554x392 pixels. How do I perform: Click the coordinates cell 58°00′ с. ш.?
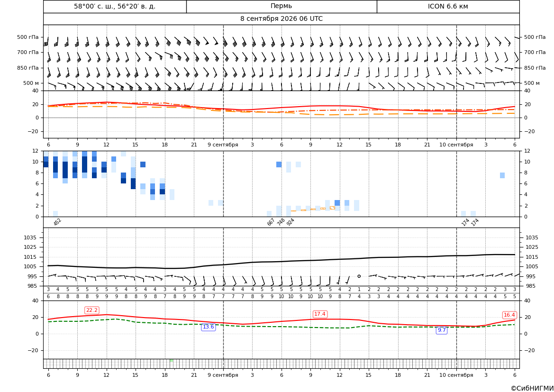click(x=115, y=6)
